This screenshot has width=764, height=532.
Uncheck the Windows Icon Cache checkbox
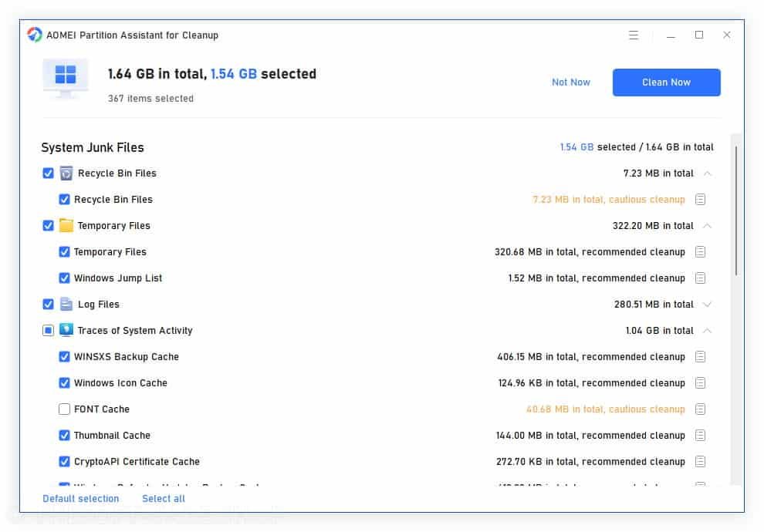click(x=65, y=383)
